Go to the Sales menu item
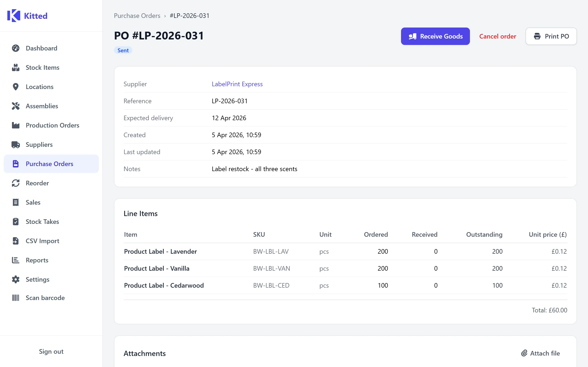 (33, 203)
